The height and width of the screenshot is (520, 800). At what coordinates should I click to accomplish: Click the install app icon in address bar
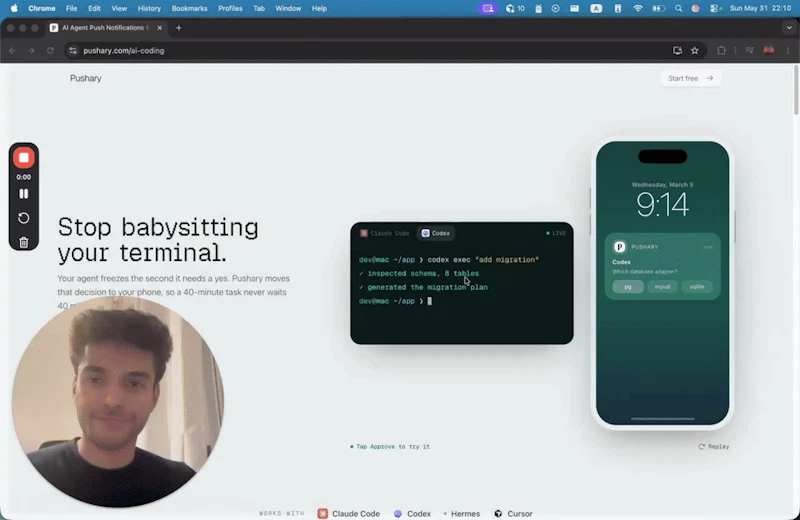(678, 51)
